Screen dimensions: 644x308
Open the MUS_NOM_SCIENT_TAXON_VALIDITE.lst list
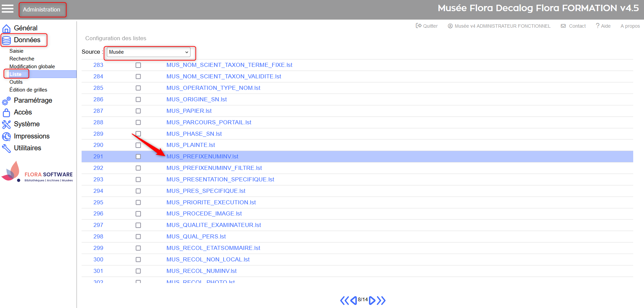pos(224,76)
